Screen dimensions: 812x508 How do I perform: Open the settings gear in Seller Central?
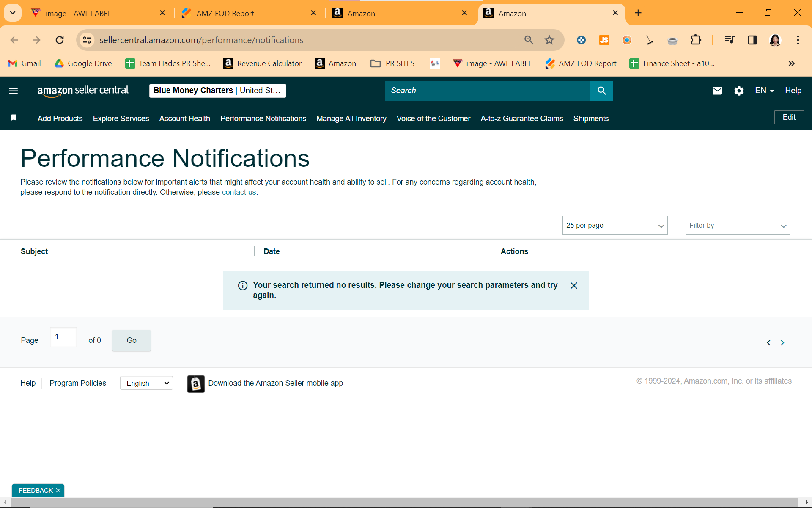pos(739,91)
